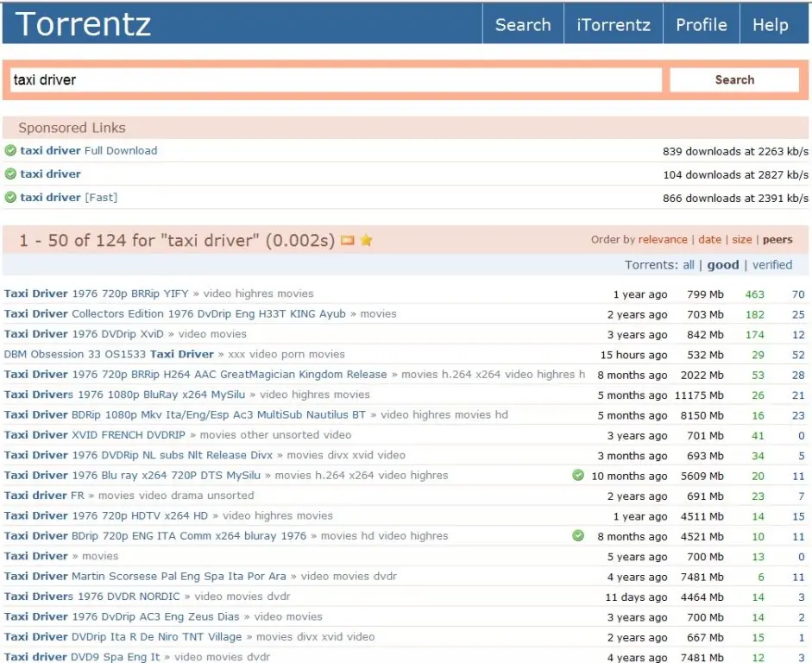Viewport: 812px width, 663px height.
Task: Open the Search menu in header
Action: tap(523, 24)
